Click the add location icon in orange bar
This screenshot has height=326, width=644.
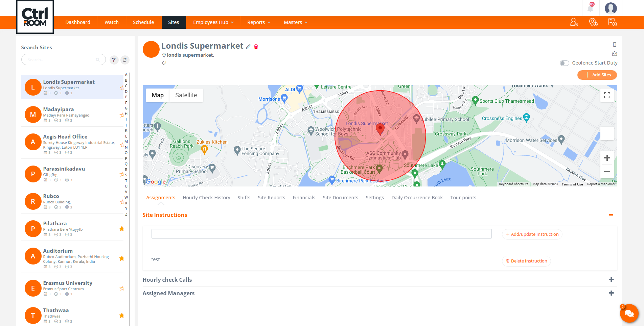point(593,22)
